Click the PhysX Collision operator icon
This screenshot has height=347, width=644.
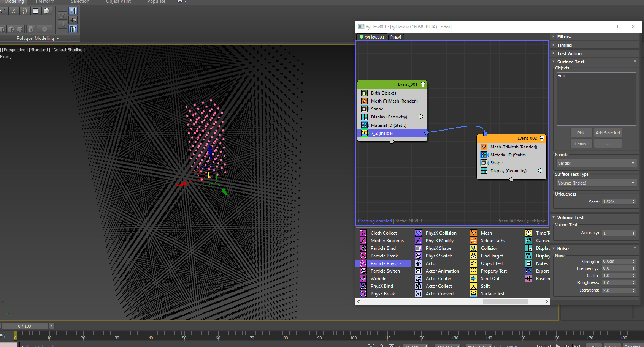[418, 233]
